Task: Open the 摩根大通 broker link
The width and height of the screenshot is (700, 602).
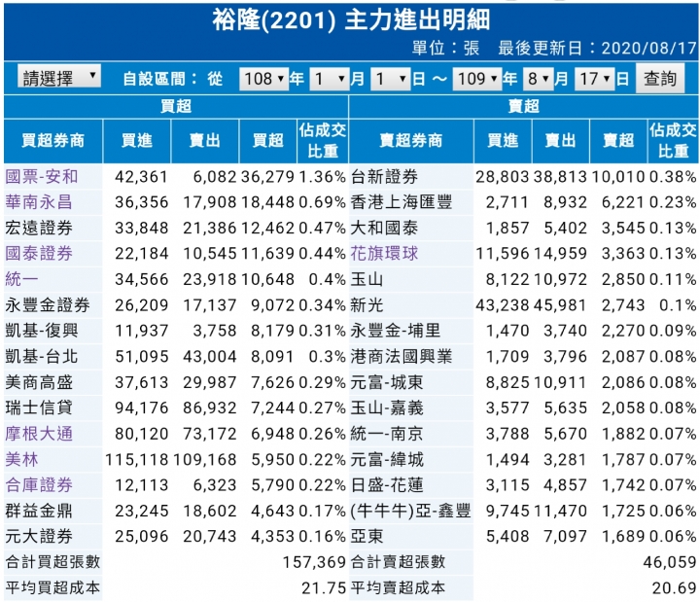Action: [38, 434]
